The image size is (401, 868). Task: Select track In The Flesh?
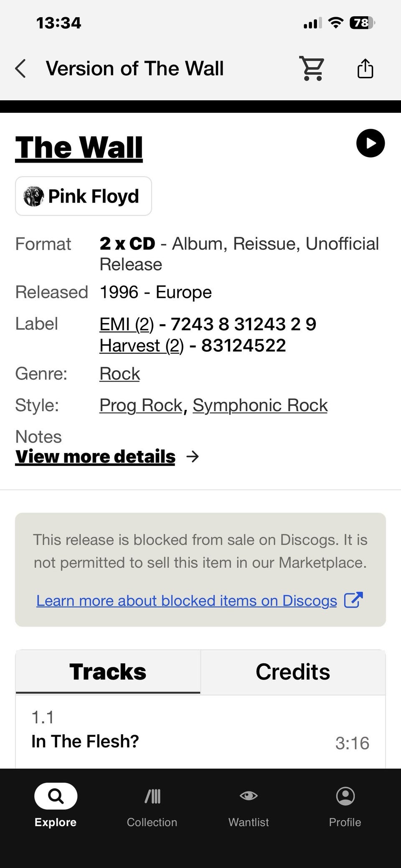[x=85, y=741]
